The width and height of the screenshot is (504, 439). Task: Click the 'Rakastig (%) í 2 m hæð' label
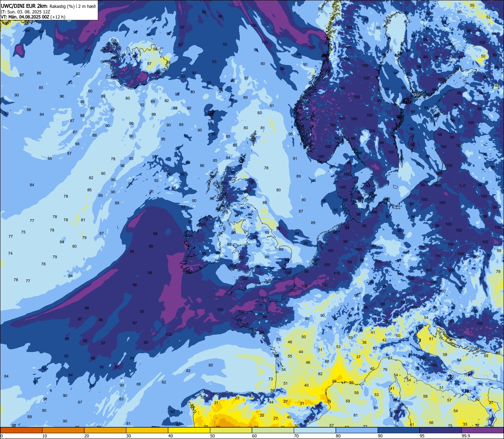(x=73, y=6)
